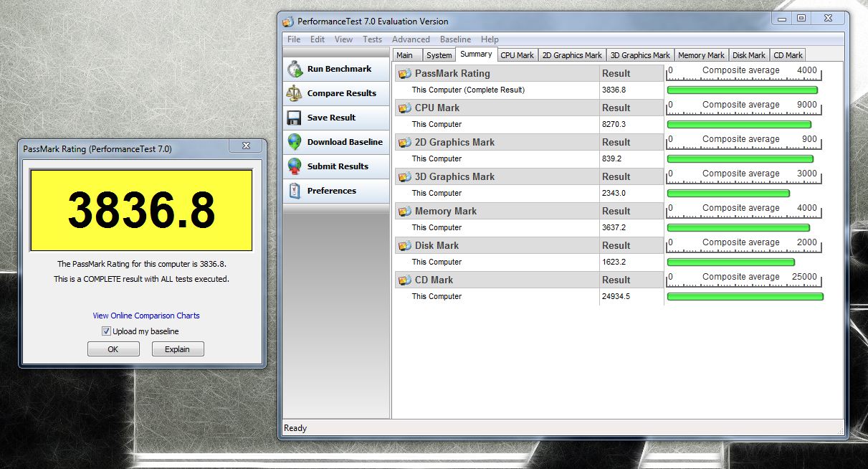Click the CPU Mark result value 8270.3

614,124
